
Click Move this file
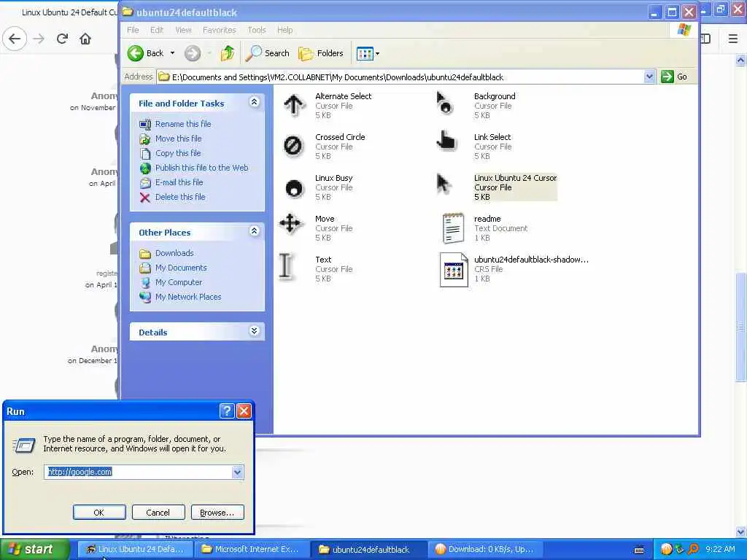178,139
